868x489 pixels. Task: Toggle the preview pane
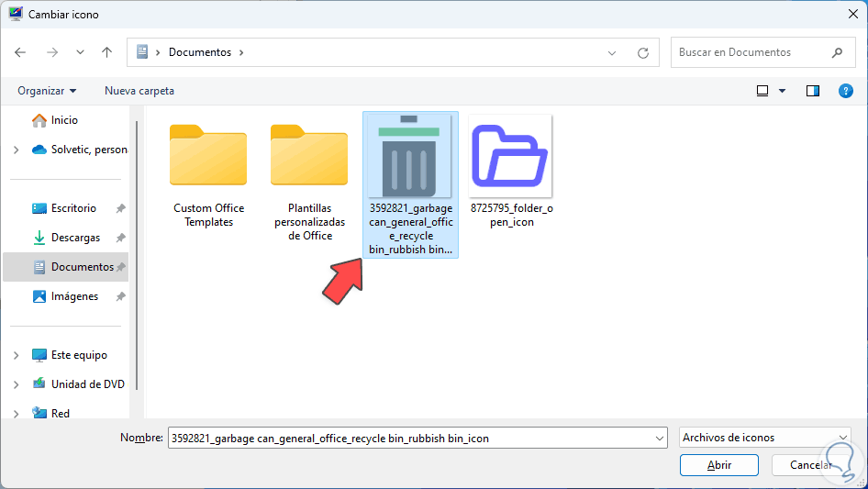point(813,91)
